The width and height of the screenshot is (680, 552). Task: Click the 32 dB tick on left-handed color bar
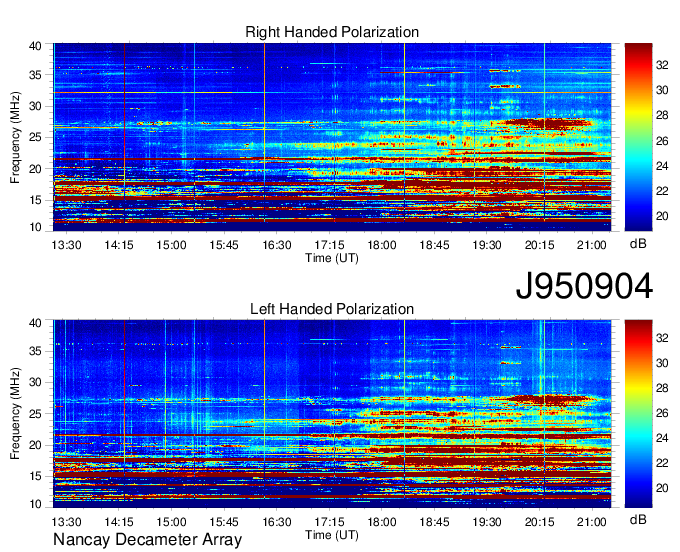pyautogui.click(x=662, y=338)
